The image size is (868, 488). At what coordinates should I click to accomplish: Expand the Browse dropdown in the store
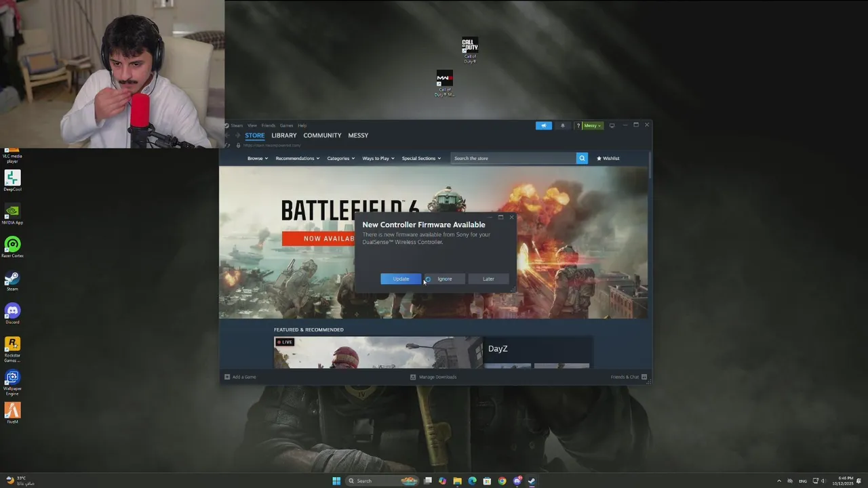click(258, 158)
